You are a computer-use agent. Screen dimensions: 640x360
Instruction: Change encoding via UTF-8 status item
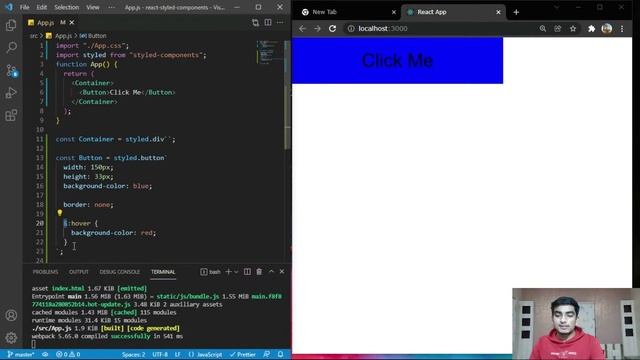[160, 354]
